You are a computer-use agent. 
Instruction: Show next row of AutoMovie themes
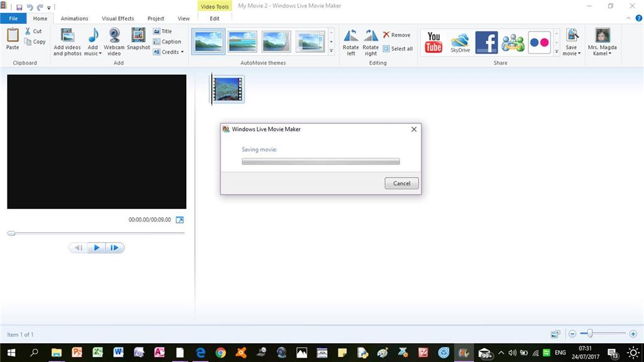coord(331,42)
